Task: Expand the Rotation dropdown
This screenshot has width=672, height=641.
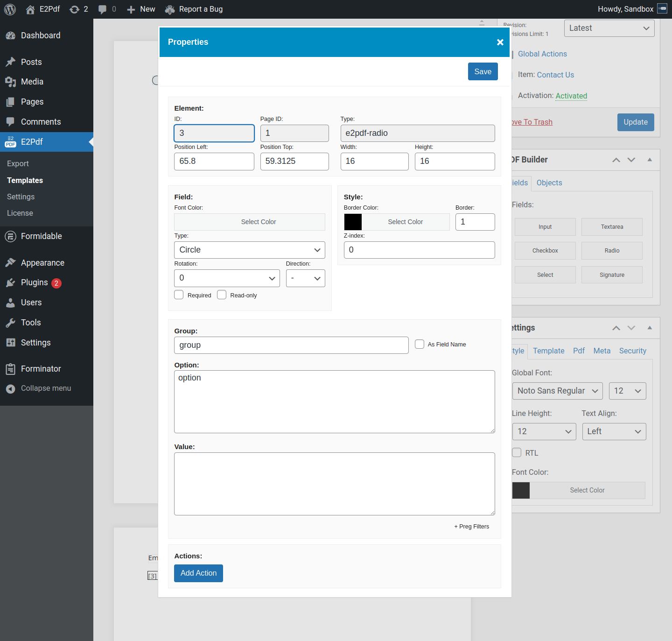Action: point(227,278)
